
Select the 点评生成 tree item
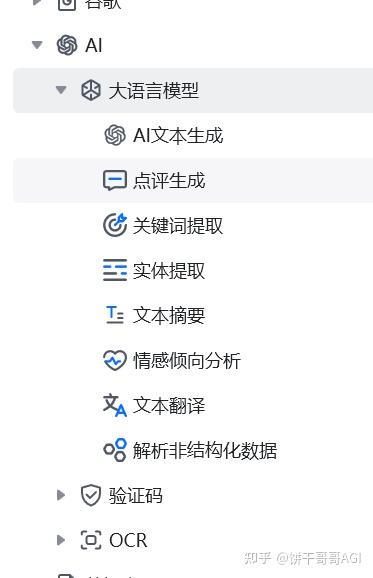pyautogui.click(x=193, y=180)
